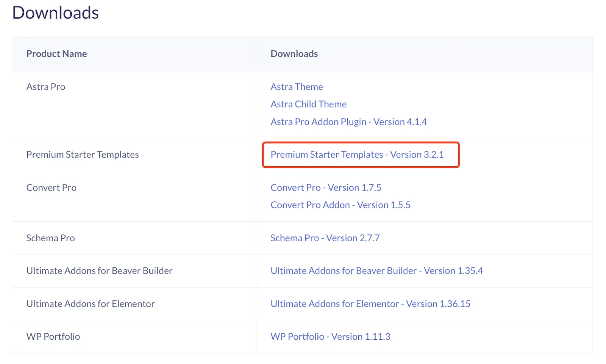Download Ultimate Addons for Elementor 1.36.15
The image size is (606, 364).
coord(370,304)
